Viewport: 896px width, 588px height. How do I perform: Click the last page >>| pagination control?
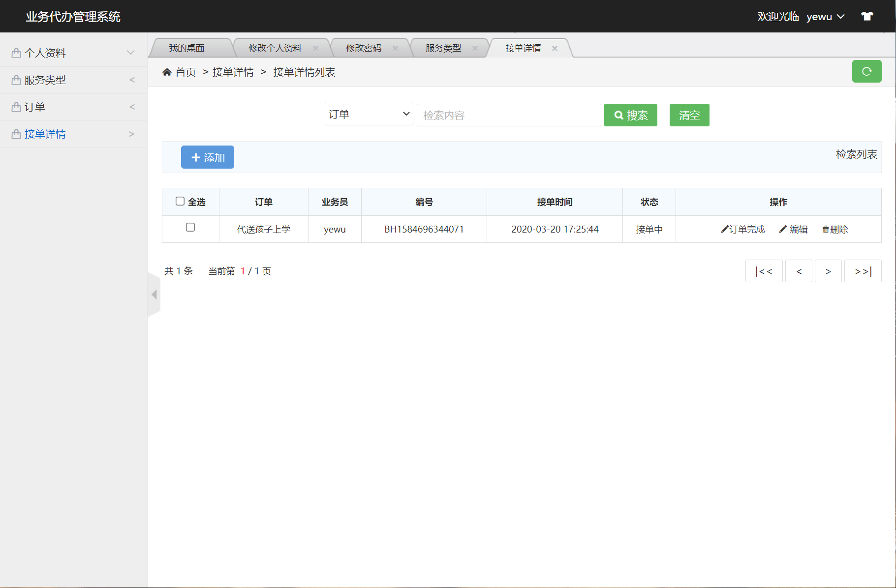click(863, 270)
